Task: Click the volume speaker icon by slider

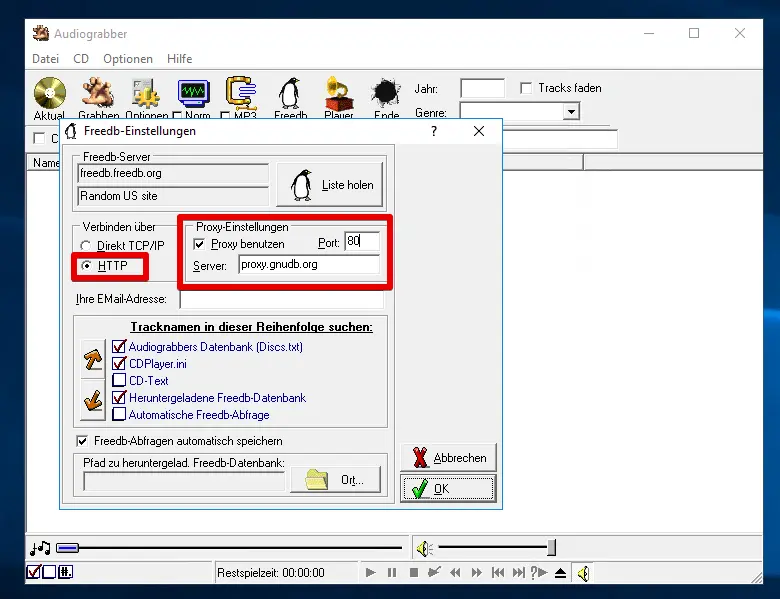Action: (x=424, y=549)
